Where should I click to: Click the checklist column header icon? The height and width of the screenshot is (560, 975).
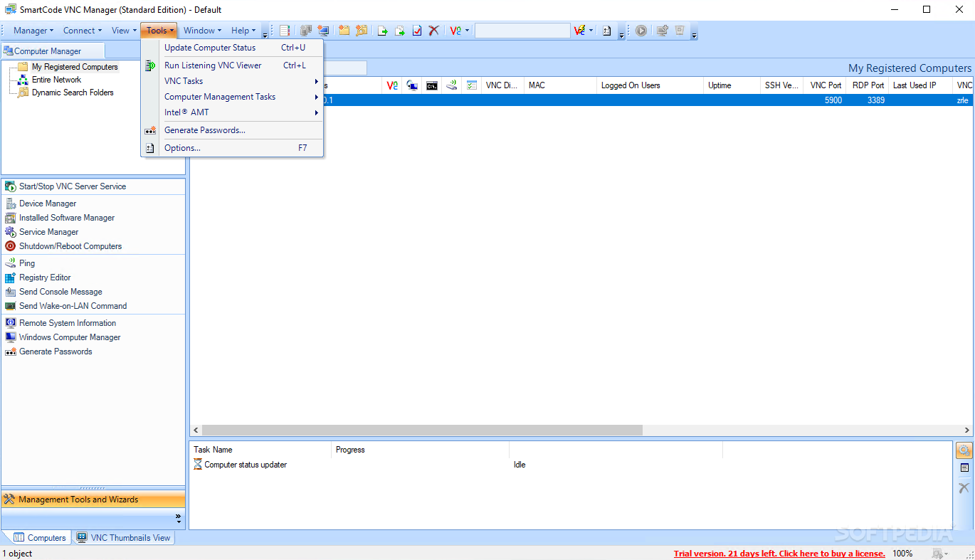[x=472, y=85]
